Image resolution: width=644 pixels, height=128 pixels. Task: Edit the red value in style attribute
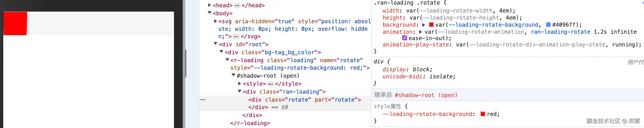coord(491,114)
